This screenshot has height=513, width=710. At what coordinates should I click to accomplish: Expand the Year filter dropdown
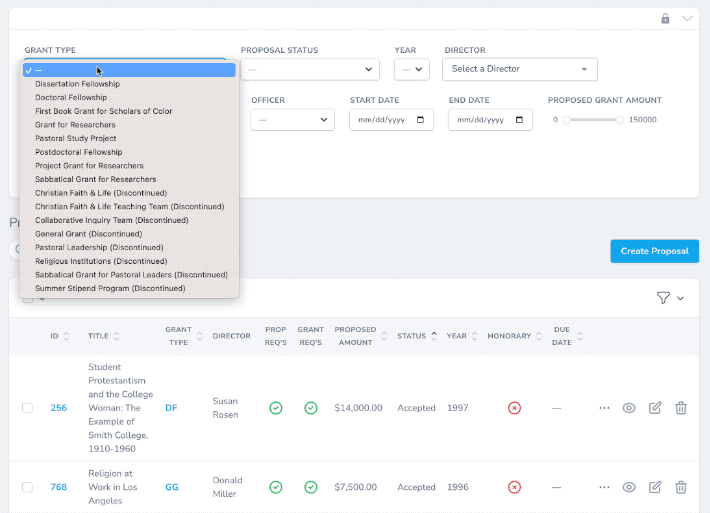[412, 69]
